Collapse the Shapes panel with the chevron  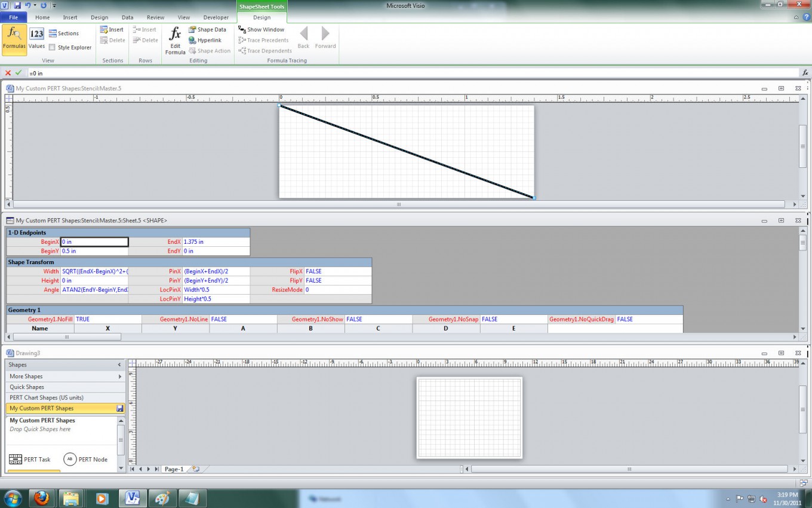118,365
